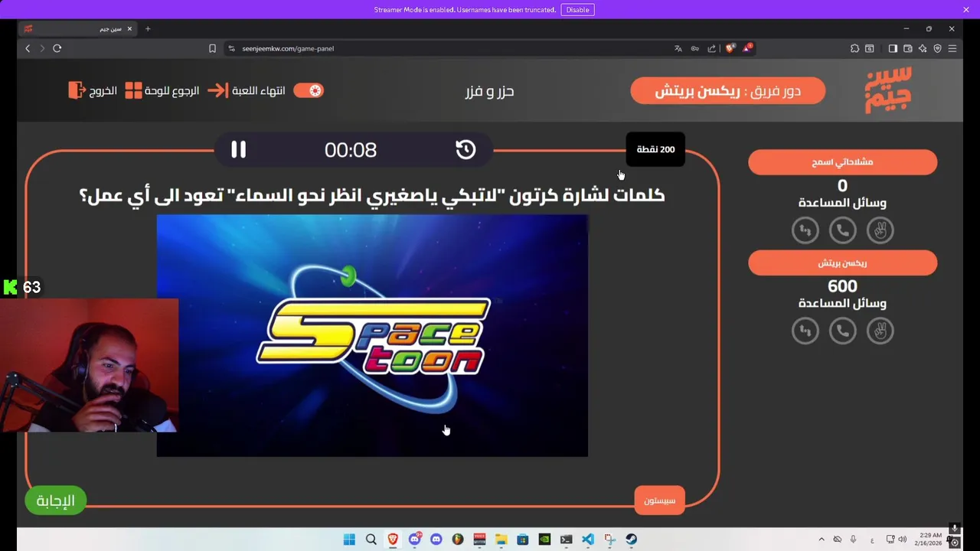Click the الخروج exit button
980x551 pixels.
[x=93, y=90]
